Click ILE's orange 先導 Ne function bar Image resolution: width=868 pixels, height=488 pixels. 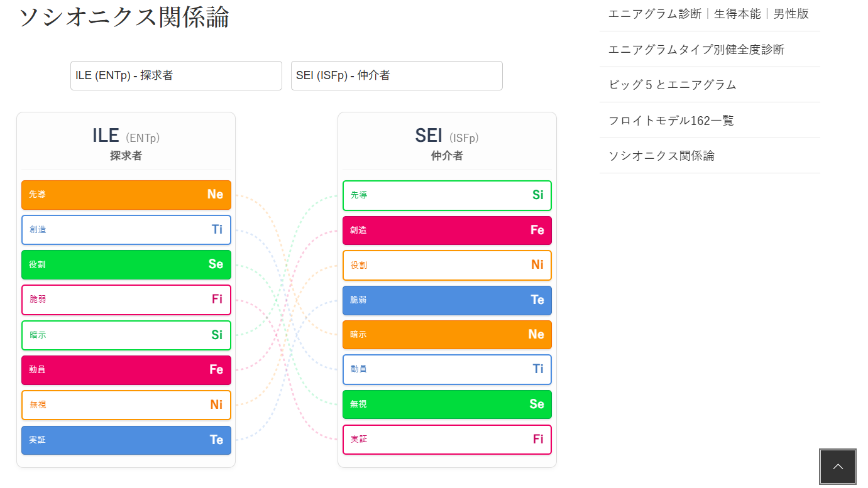tap(126, 195)
